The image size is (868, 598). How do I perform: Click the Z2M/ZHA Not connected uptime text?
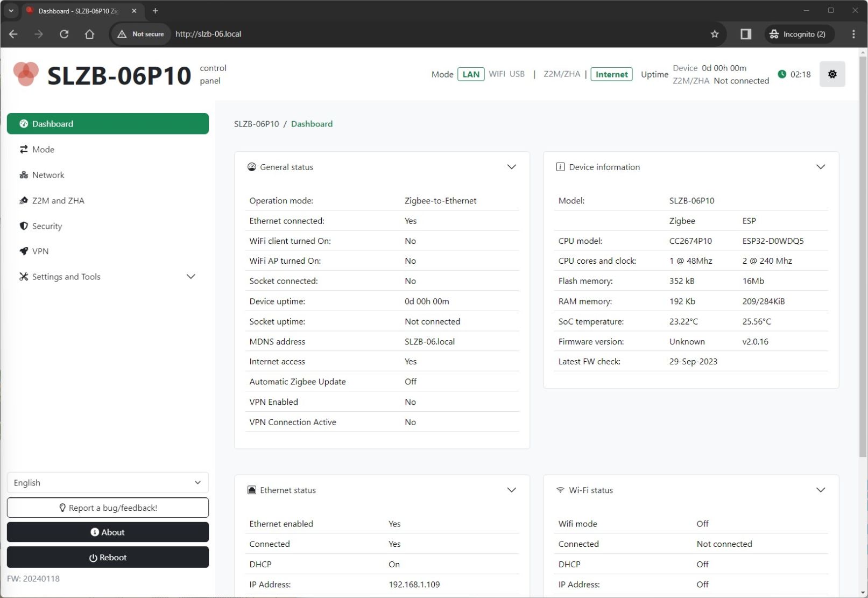coord(721,81)
